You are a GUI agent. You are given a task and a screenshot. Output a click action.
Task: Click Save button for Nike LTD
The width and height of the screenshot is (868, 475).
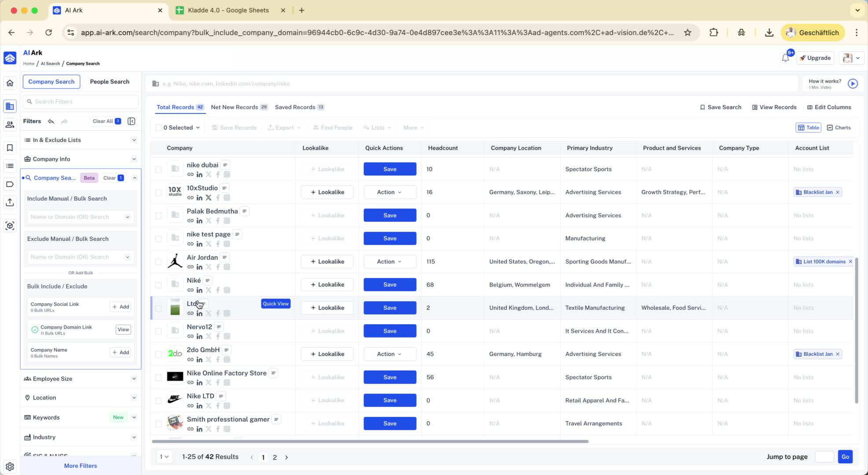point(390,400)
